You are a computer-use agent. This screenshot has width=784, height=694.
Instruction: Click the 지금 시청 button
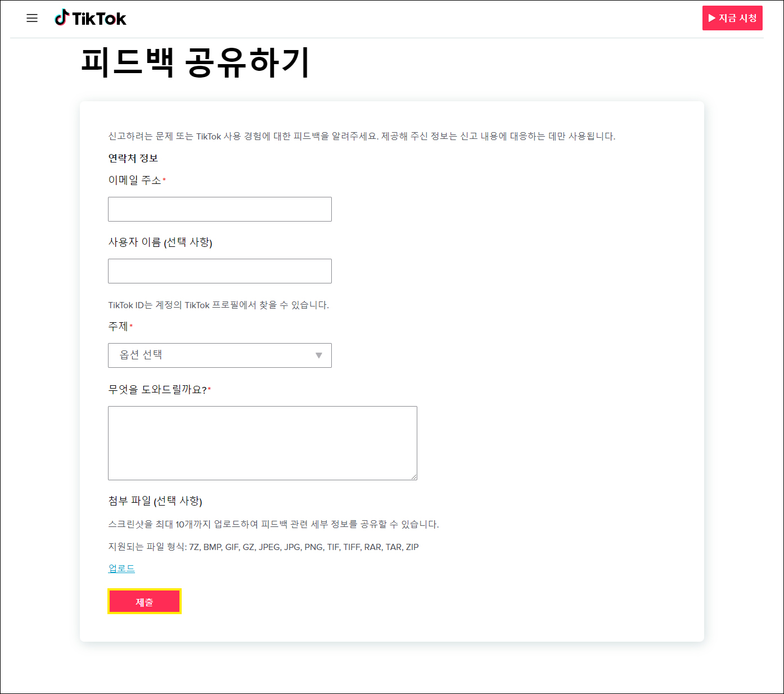tap(732, 18)
